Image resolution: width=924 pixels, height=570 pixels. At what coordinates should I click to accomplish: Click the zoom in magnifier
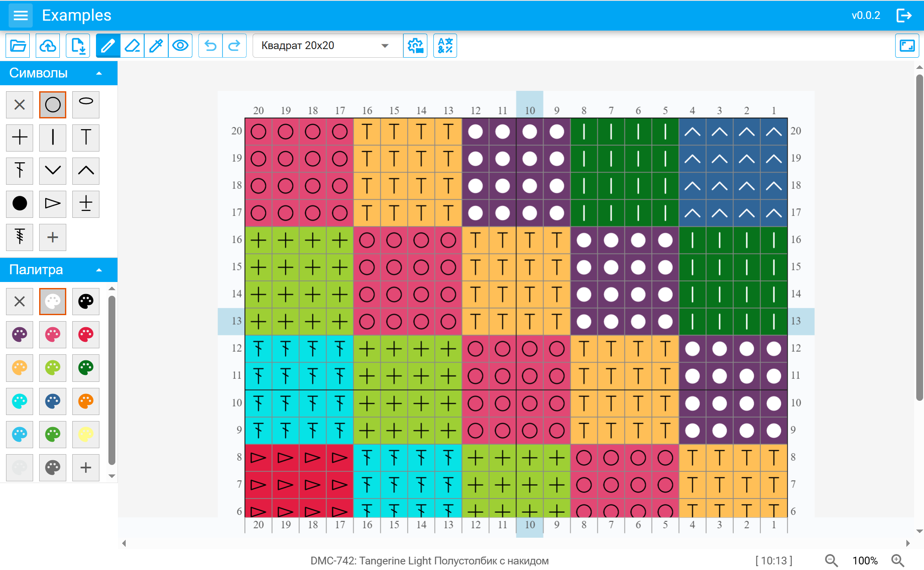898,561
